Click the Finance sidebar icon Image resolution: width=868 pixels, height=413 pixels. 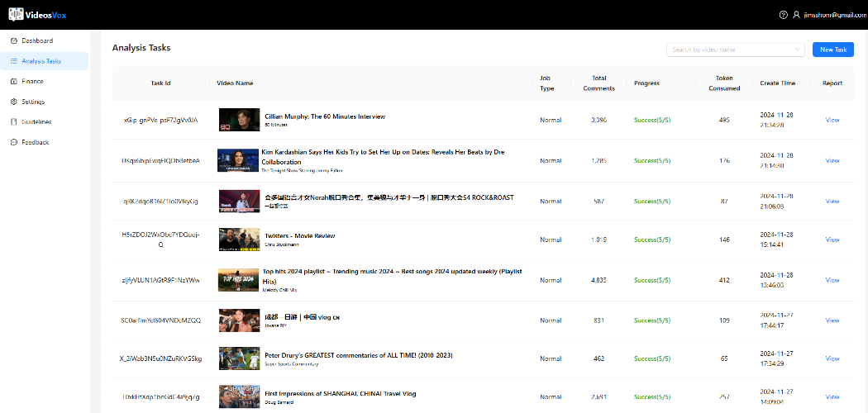(x=14, y=81)
